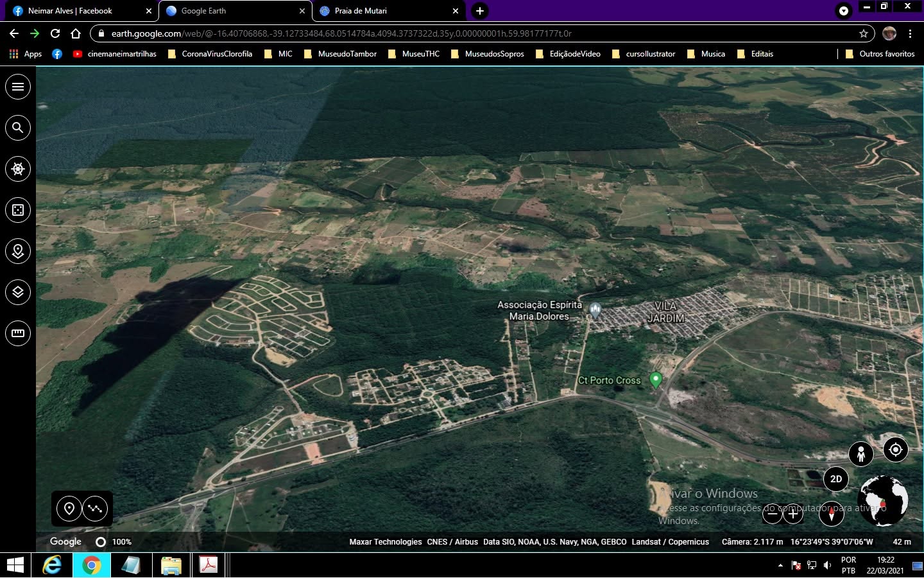The image size is (924, 578).
Task: Open Map Style layers icon
Action: pyautogui.click(x=18, y=292)
